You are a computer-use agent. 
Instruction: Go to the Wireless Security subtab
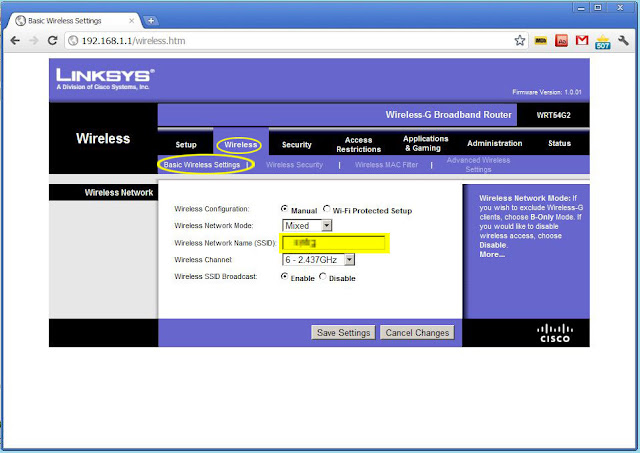tap(294, 165)
